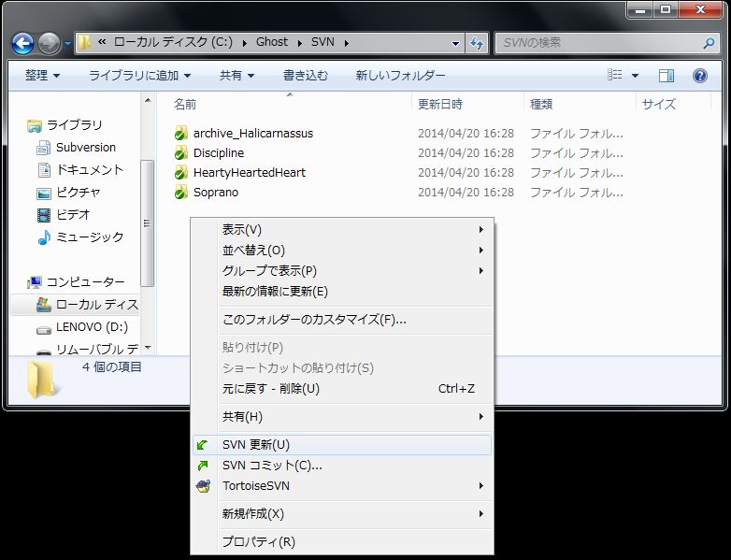Viewport: 731px width, 560px height.
Task: Click the change view icon
Action: (x=614, y=75)
